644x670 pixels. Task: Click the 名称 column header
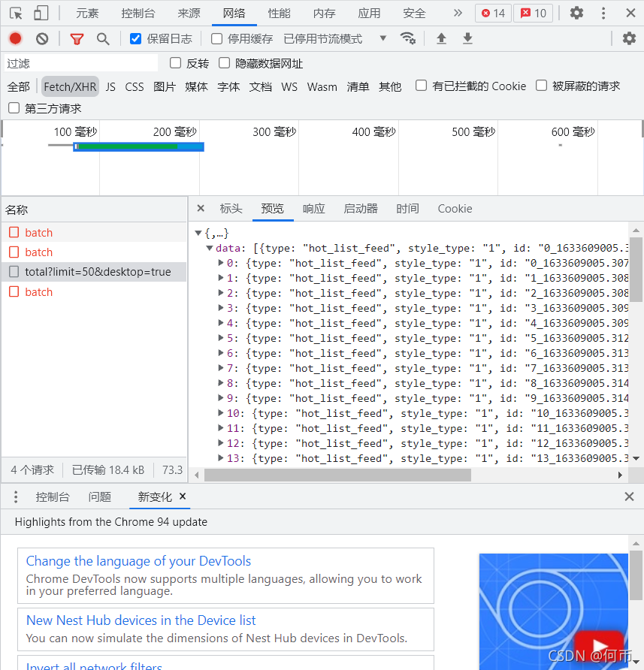click(94, 210)
